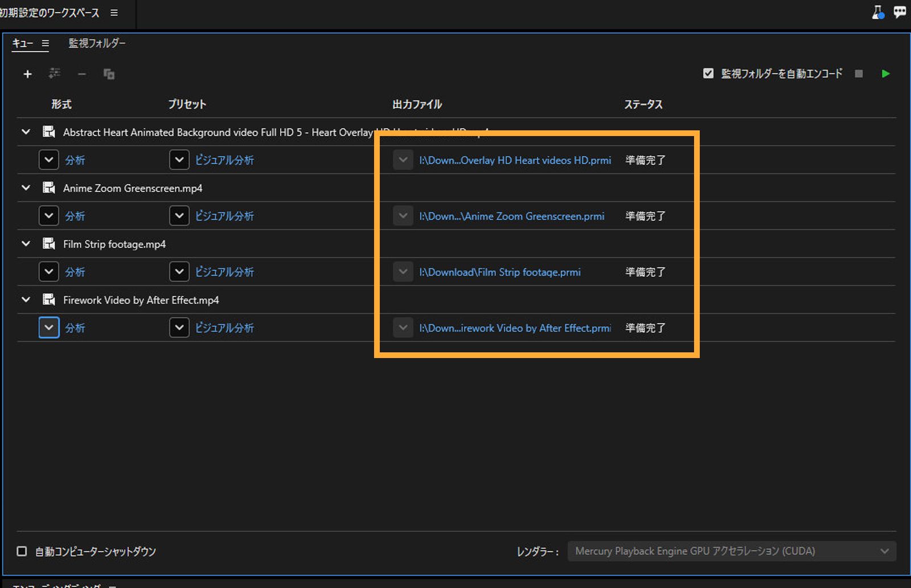Viewport: 911px width, 588px height.
Task: Open output path Overlay HD Heart videos HD.prmi
Action: point(515,161)
